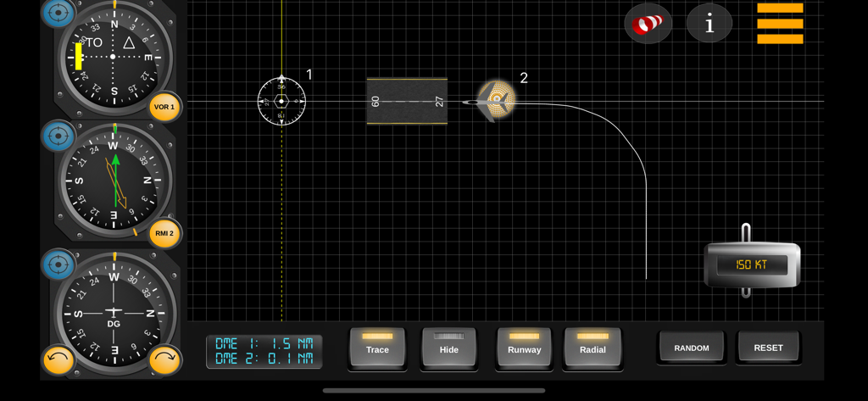Image resolution: width=868 pixels, height=401 pixels.
Task: Select the airplane icon on the map
Action: [x=492, y=102]
